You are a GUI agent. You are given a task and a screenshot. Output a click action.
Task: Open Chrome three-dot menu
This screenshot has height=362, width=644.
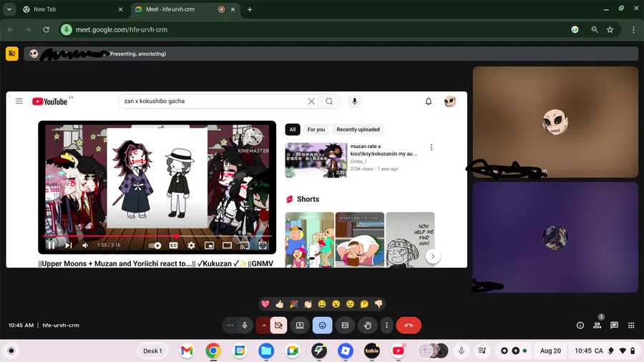pyautogui.click(x=633, y=29)
